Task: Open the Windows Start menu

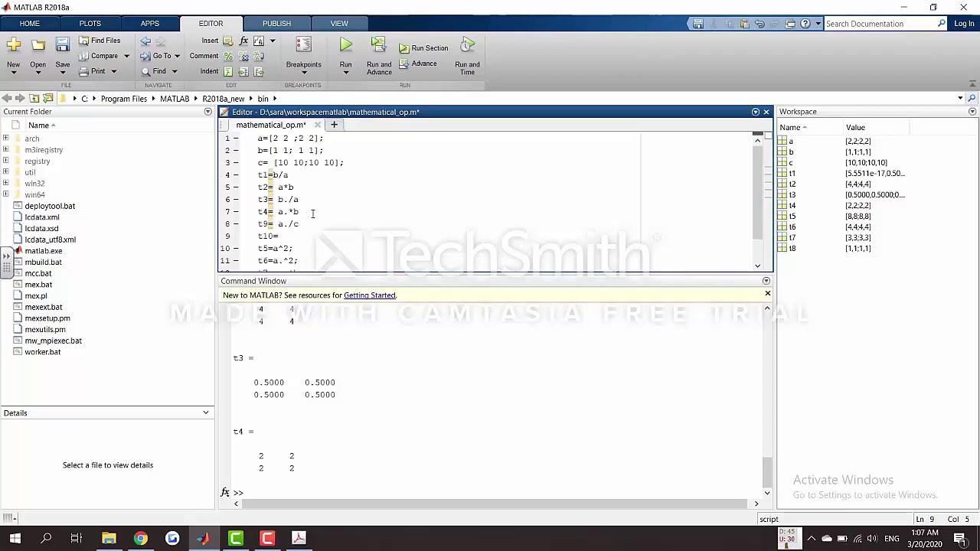Action: (x=15, y=539)
